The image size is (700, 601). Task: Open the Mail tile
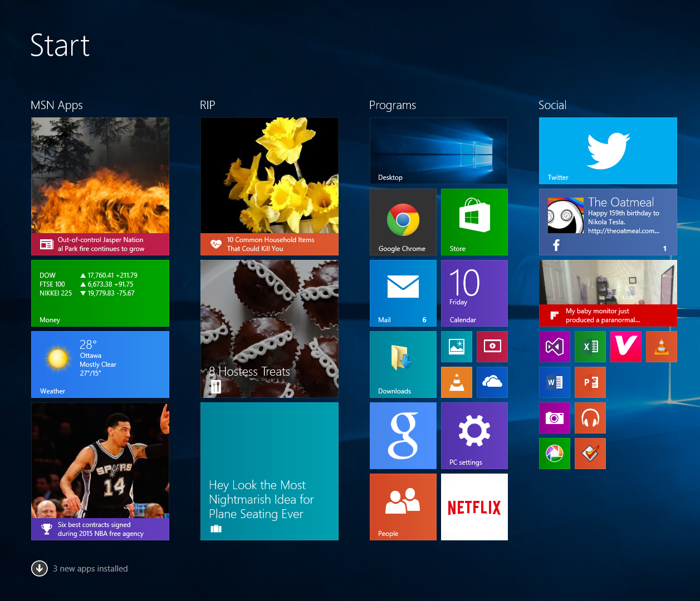403,293
